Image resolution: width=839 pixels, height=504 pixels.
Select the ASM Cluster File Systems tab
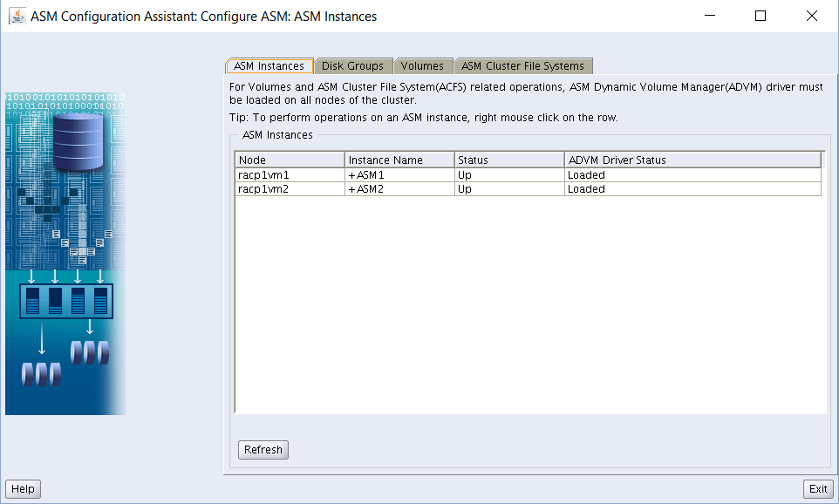pyautogui.click(x=522, y=66)
